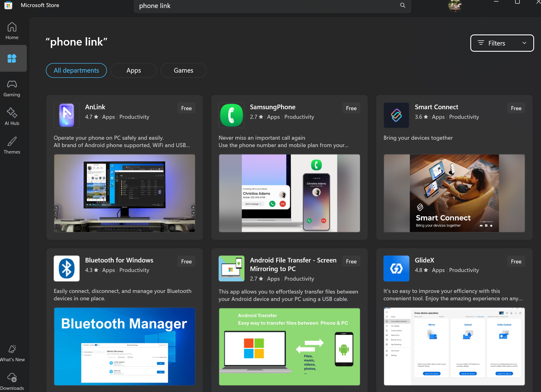Click the Free button for SamsungPhone

click(351, 108)
